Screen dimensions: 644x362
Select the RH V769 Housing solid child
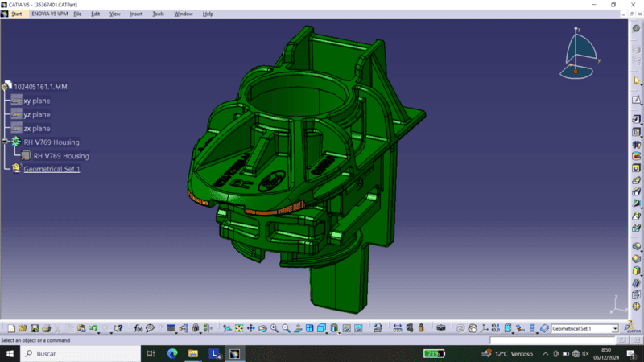(x=61, y=156)
